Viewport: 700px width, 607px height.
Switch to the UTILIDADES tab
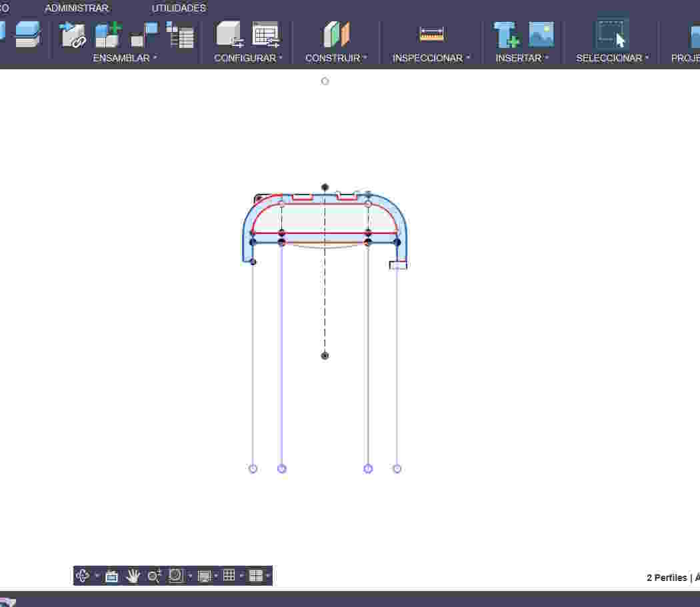pyautogui.click(x=178, y=8)
